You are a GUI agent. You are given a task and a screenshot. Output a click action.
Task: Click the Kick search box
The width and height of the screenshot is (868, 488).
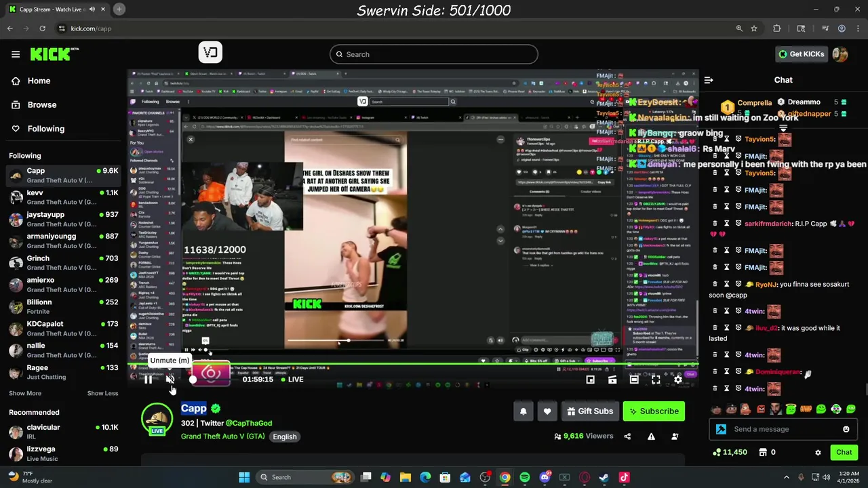tap(434, 54)
